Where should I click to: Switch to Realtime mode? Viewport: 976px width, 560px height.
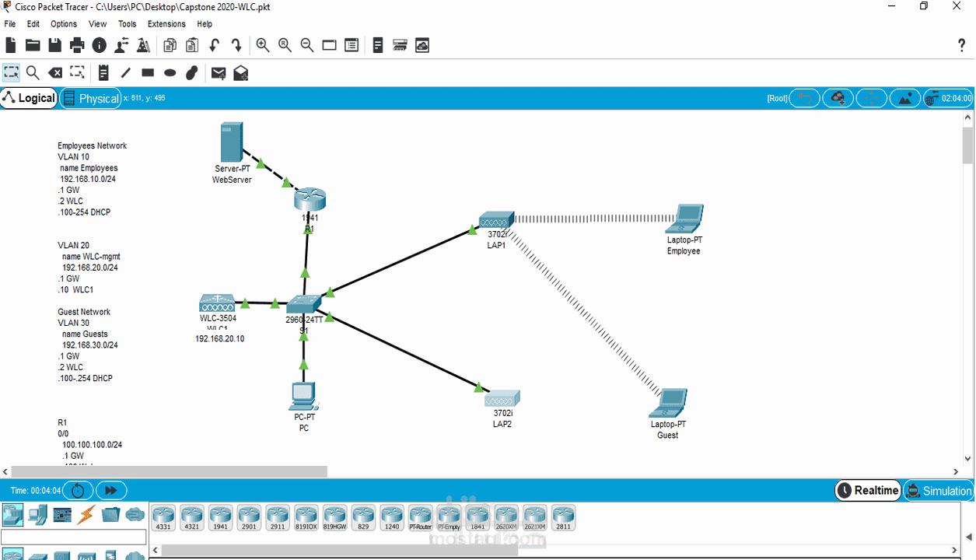click(x=869, y=490)
